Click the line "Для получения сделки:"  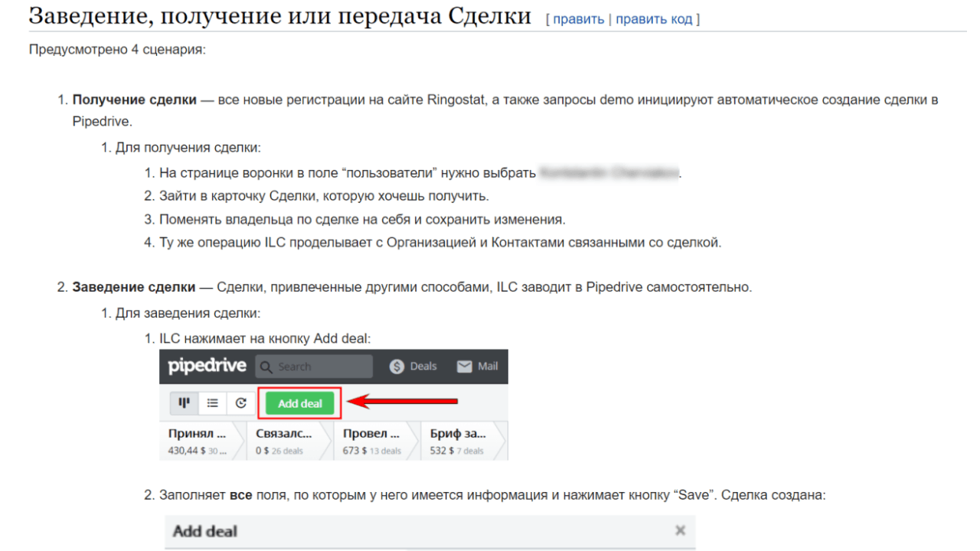(188, 148)
